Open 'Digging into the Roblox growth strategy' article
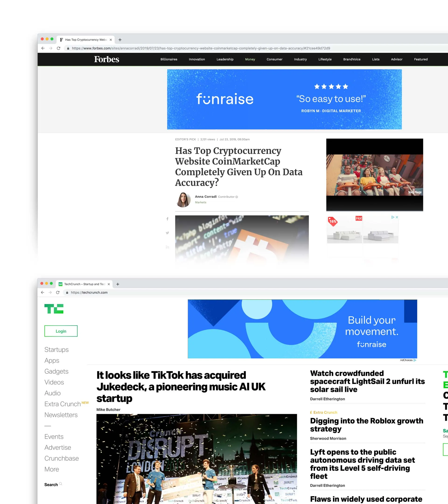This screenshot has height=504, width=448. (x=366, y=425)
